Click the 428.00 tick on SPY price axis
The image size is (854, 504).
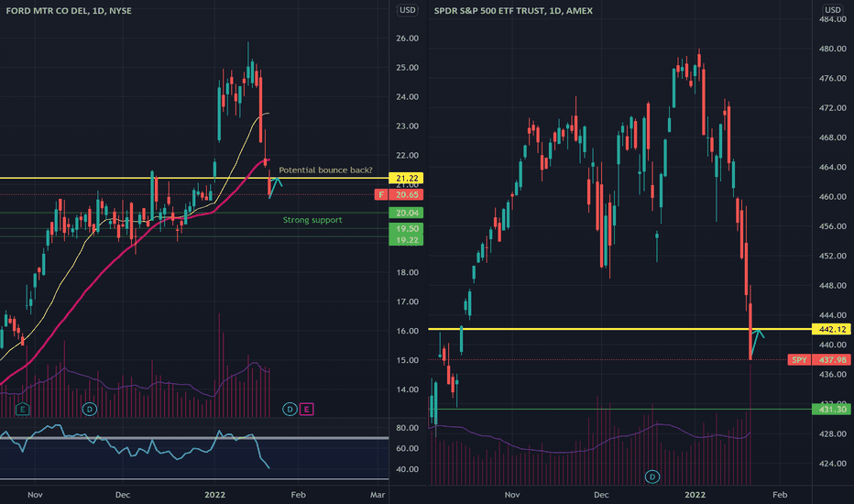coord(833,433)
